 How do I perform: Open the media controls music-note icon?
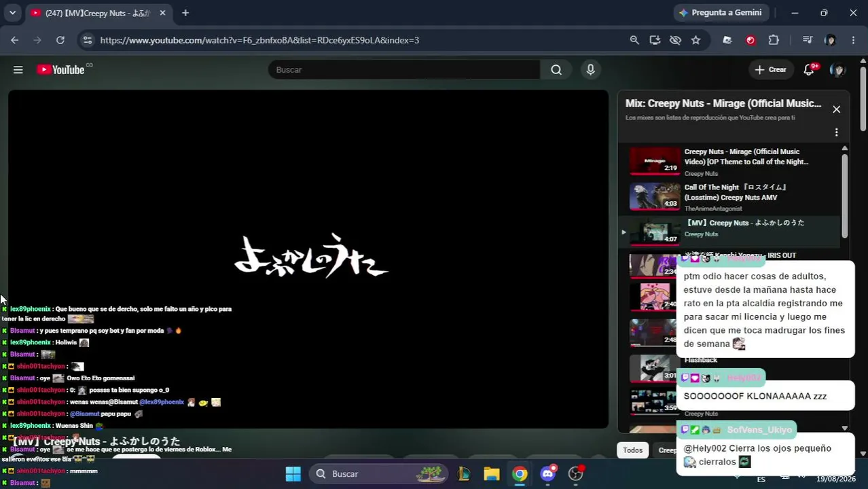807,40
